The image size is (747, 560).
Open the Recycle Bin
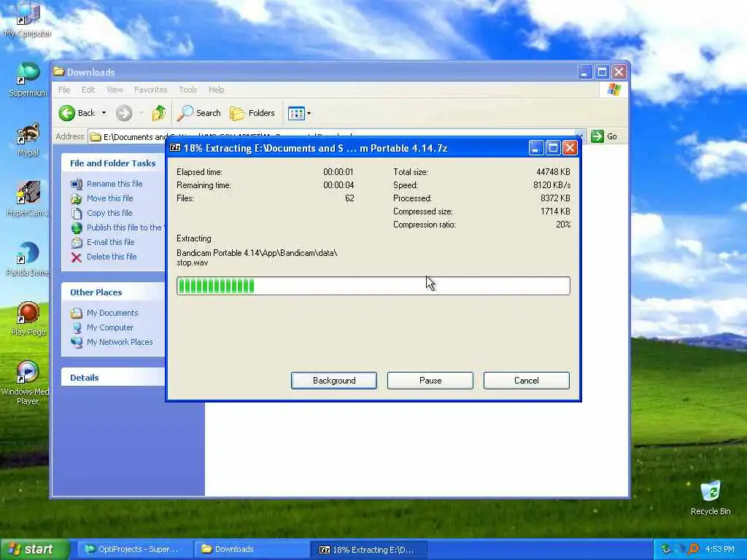pos(711,497)
